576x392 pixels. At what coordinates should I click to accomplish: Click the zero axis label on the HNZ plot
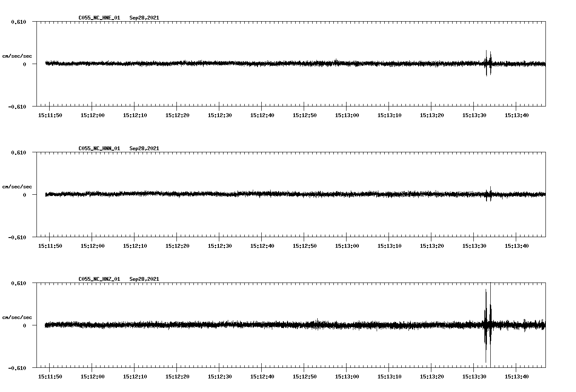25,325
